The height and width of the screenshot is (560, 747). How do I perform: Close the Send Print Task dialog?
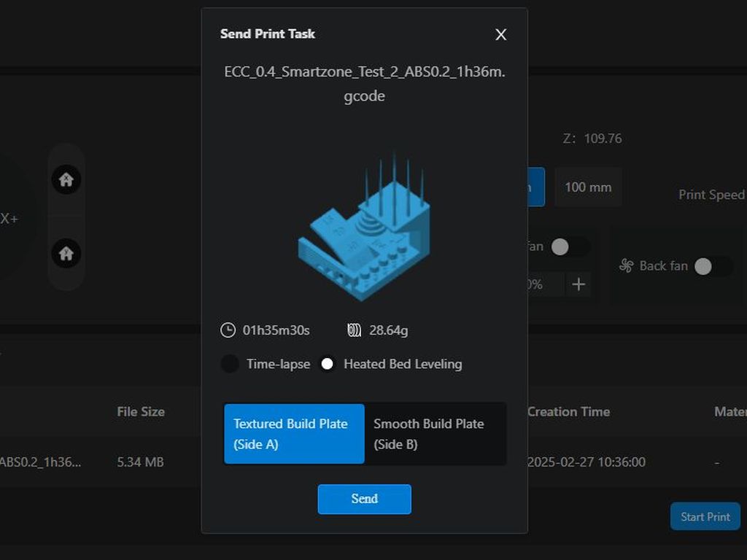pos(500,34)
